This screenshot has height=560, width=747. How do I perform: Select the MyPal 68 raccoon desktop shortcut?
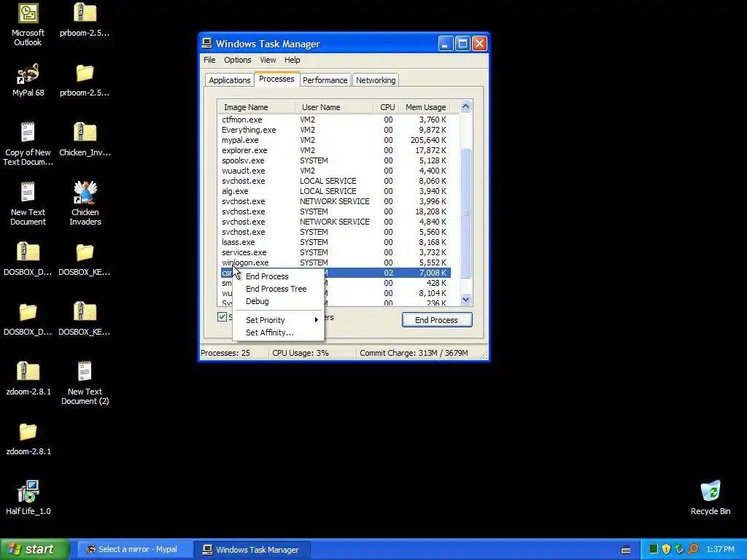point(28,74)
